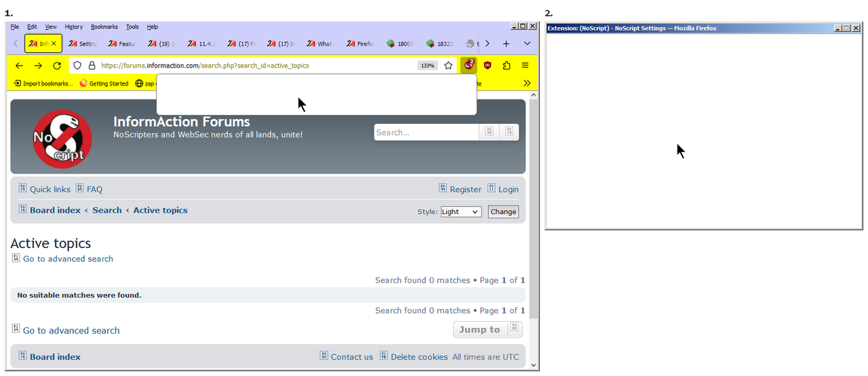The height and width of the screenshot is (376, 868).
Task: Click the page vertical scrollbar down arrow
Action: coord(533,364)
